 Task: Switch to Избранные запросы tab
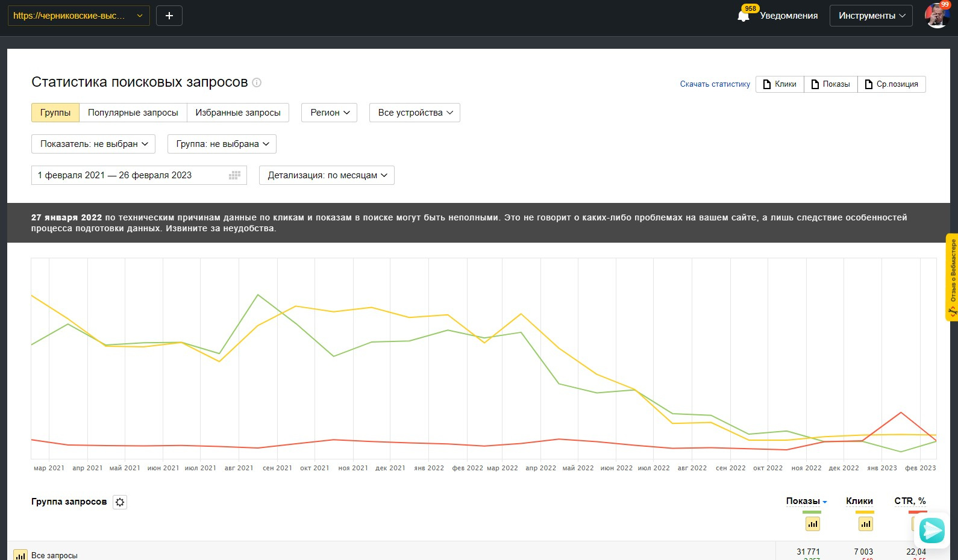238,113
